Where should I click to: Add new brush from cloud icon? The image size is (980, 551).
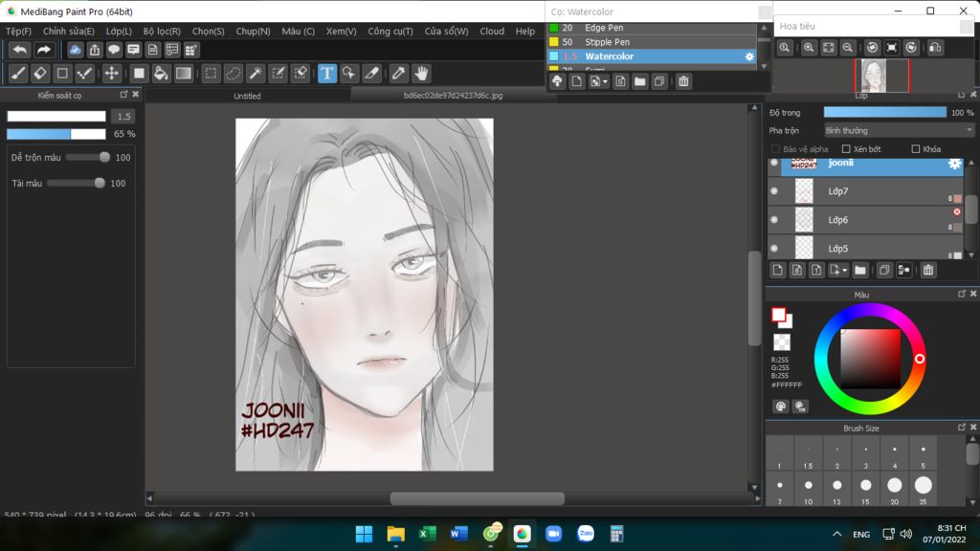click(557, 81)
